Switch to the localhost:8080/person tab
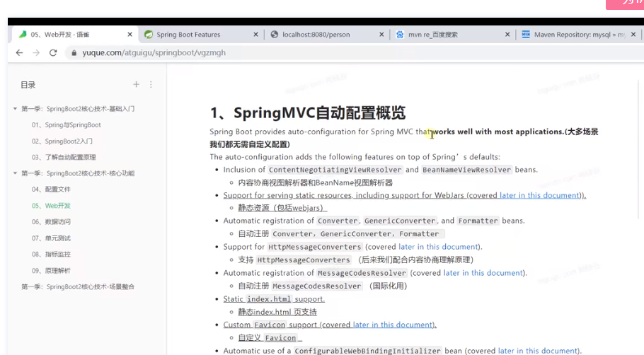Viewport: 644px width, 355px height. [326, 35]
